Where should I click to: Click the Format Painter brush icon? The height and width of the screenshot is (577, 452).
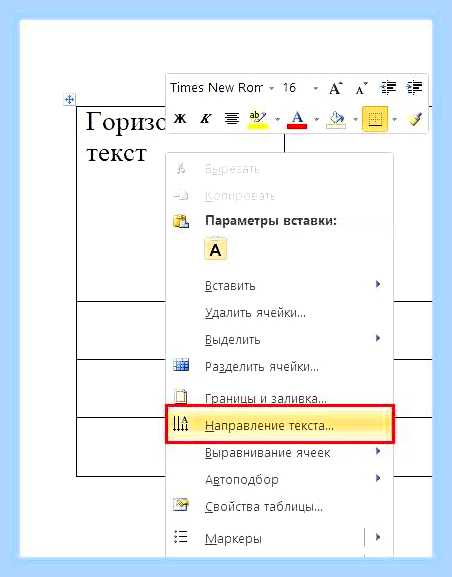pyautogui.click(x=415, y=119)
